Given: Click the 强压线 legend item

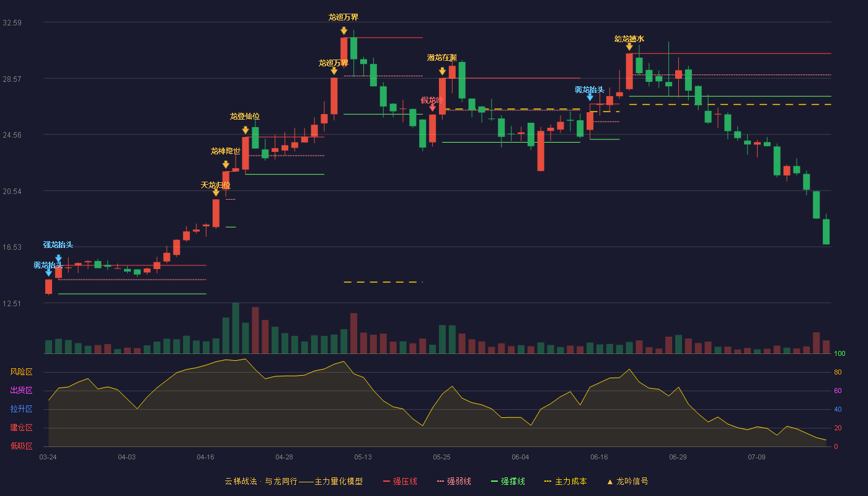Looking at the screenshot, I should point(400,481).
